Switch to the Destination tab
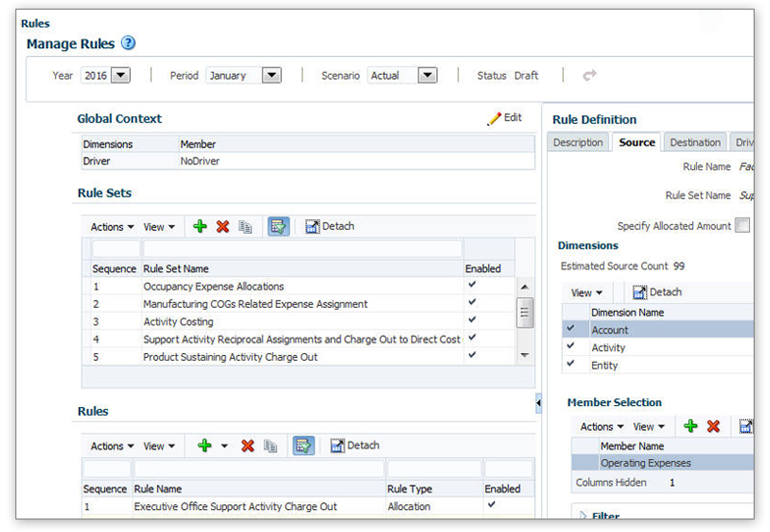Viewport: 770px width, 532px height. pos(695,142)
